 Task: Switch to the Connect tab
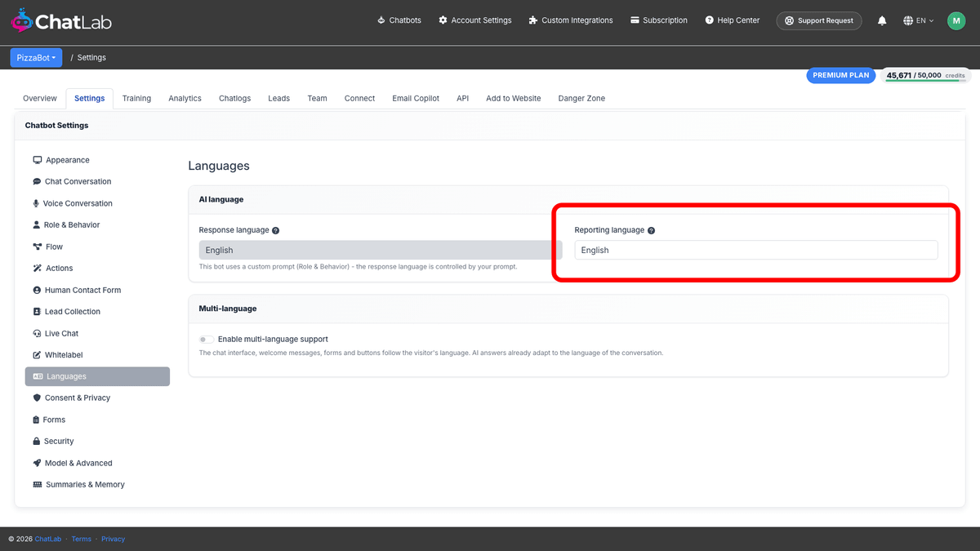point(359,98)
